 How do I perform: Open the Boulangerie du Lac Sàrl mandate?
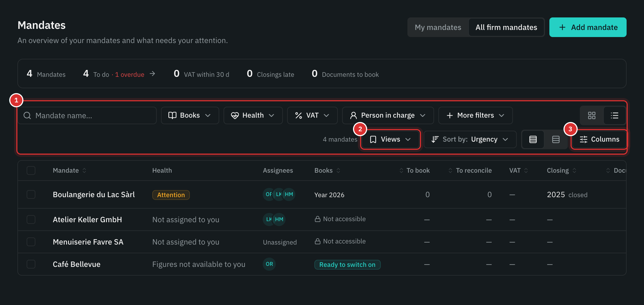click(x=94, y=194)
